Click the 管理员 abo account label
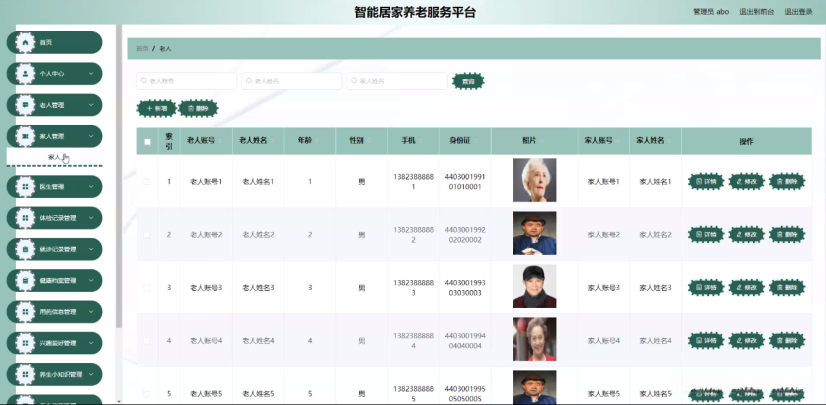This screenshot has height=405, width=826. tap(711, 12)
